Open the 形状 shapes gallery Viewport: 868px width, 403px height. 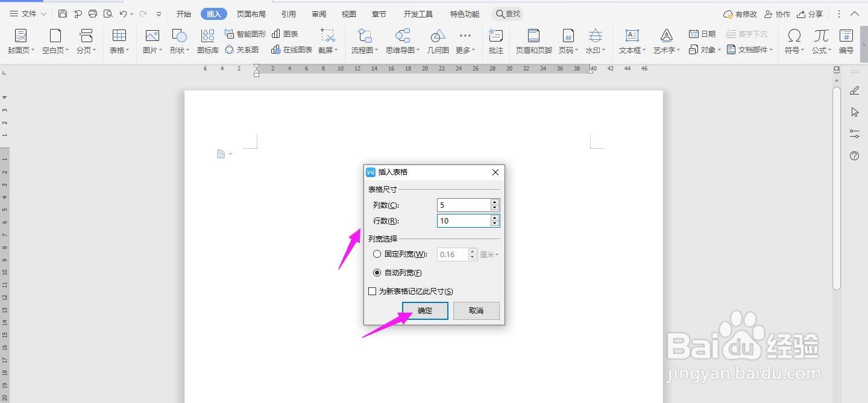coord(179,42)
